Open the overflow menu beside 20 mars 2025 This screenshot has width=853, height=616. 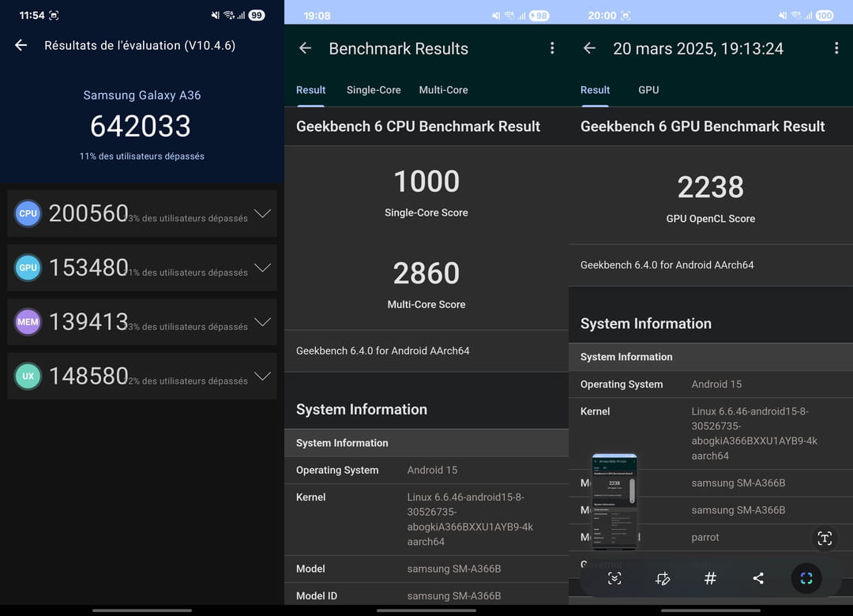[836, 48]
